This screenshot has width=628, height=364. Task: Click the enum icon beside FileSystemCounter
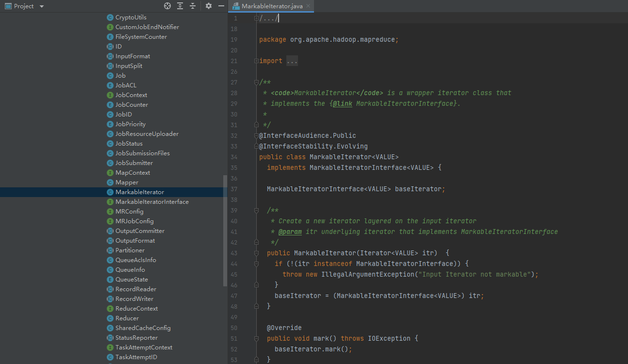pos(110,37)
